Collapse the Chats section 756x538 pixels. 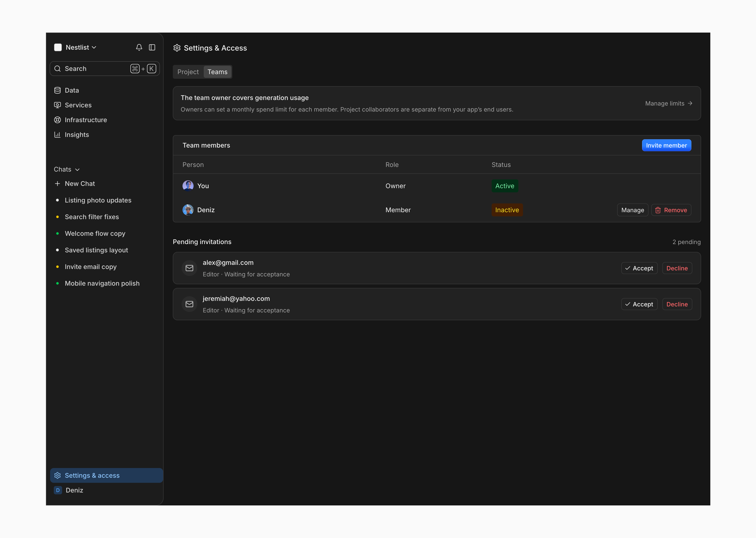[x=67, y=169]
